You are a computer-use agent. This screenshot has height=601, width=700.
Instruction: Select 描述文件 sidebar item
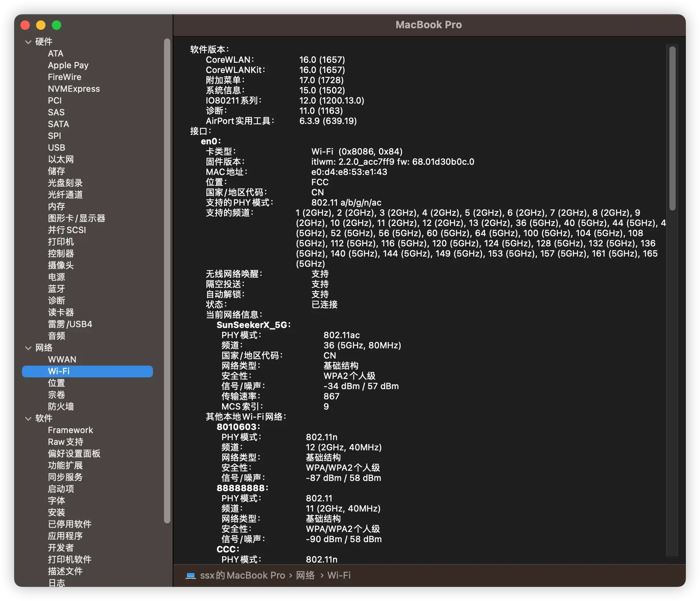tap(65, 572)
